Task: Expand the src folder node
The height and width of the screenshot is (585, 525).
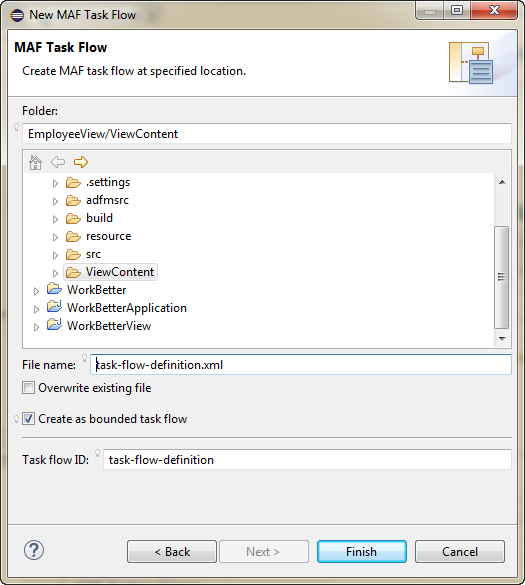Action: 55,255
